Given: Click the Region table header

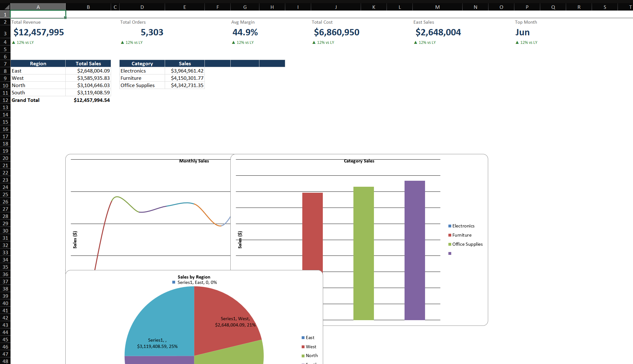Looking at the screenshot, I should pyautogui.click(x=38, y=63).
